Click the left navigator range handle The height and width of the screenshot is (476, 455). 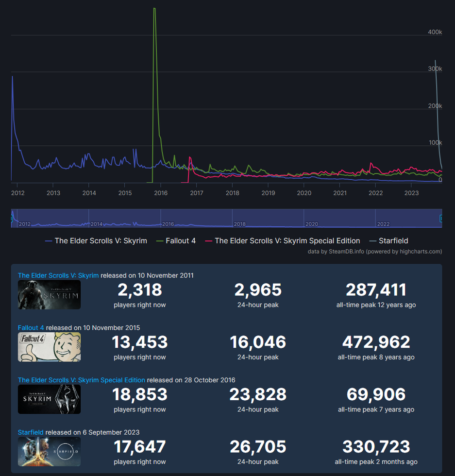(x=12, y=218)
